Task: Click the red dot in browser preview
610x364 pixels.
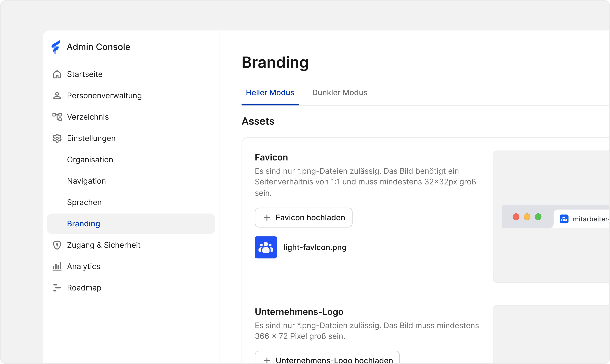Action: click(x=516, y=217)
